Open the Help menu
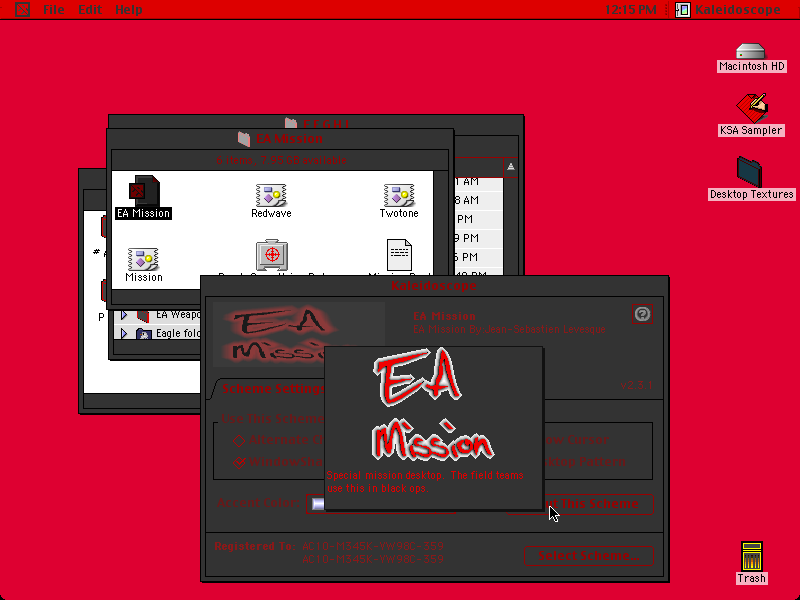 pyautogui.click(x=129, y=9)
